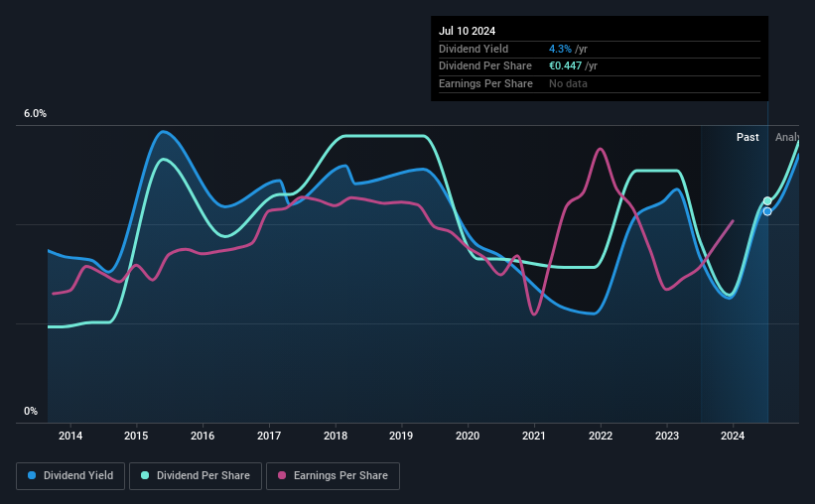The height and width of the screenshot is (504, 815).
Task: Select the teal data point marker at Jul 2024
Action: 767,201
